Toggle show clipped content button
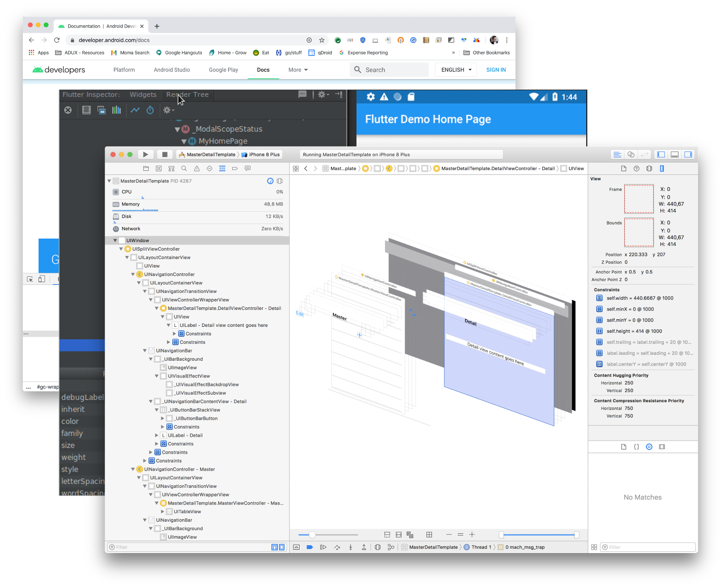722x588 pixels. click(387, 535)
